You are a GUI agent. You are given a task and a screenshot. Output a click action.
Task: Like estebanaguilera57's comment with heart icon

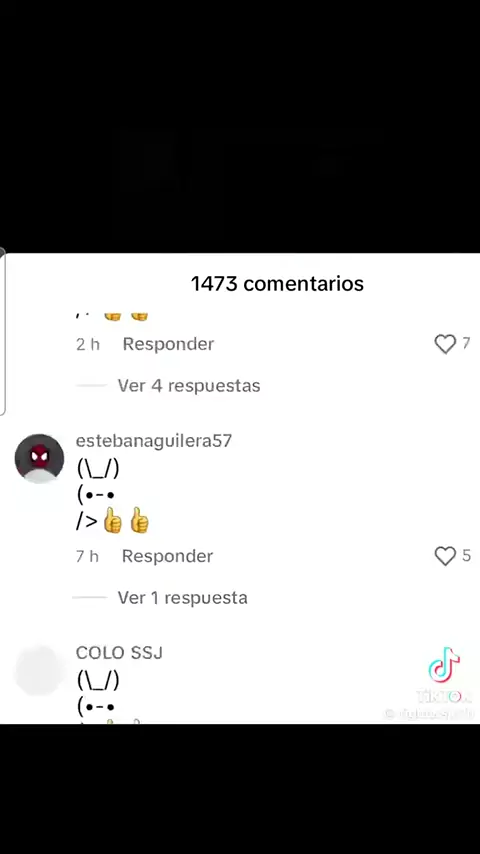(445, 556)
